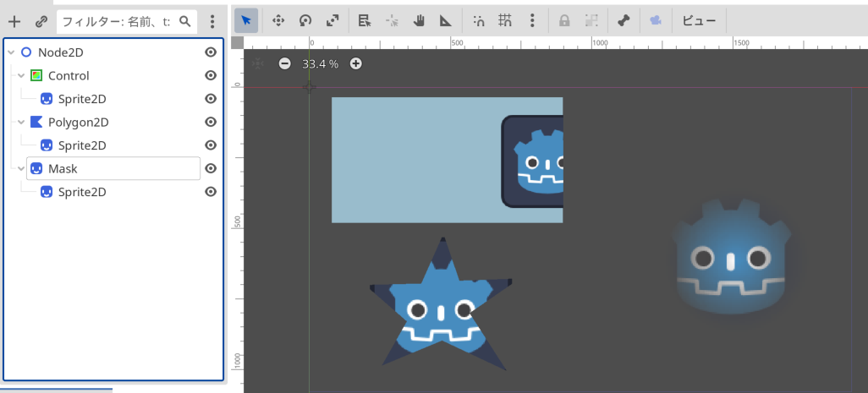Focus the node filter input field
Image resolution: width=868 pixels, height=393 pixels.
[x=127, y=22]
